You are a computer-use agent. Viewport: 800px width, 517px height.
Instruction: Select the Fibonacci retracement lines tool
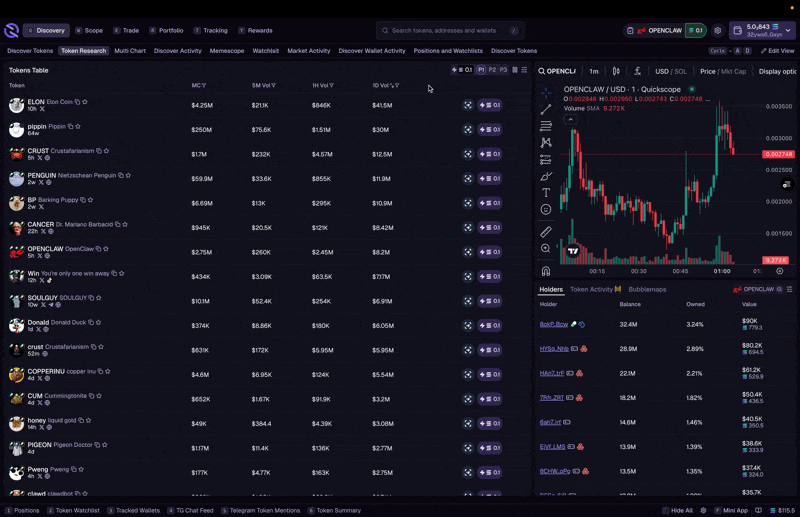(546, 126)
